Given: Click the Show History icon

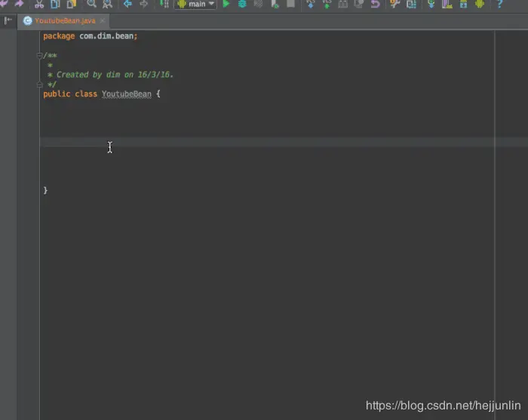Looking at the screenshot, I should (359, 4).
